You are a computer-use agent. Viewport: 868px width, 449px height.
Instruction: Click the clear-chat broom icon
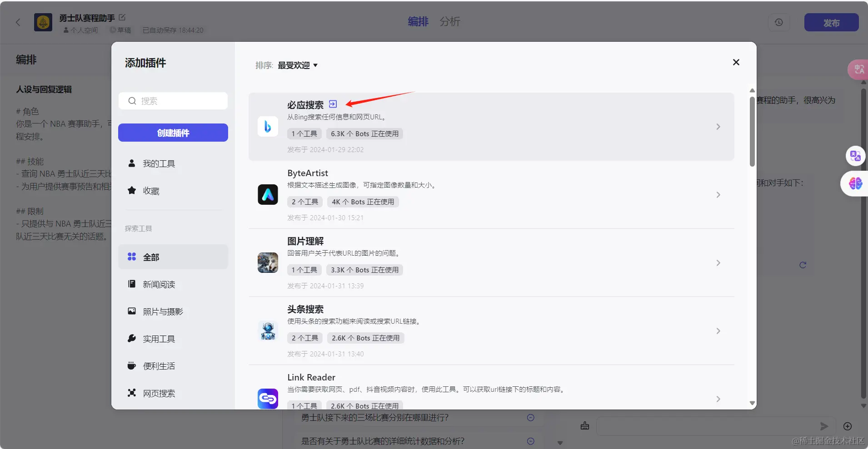click(585, 426)
